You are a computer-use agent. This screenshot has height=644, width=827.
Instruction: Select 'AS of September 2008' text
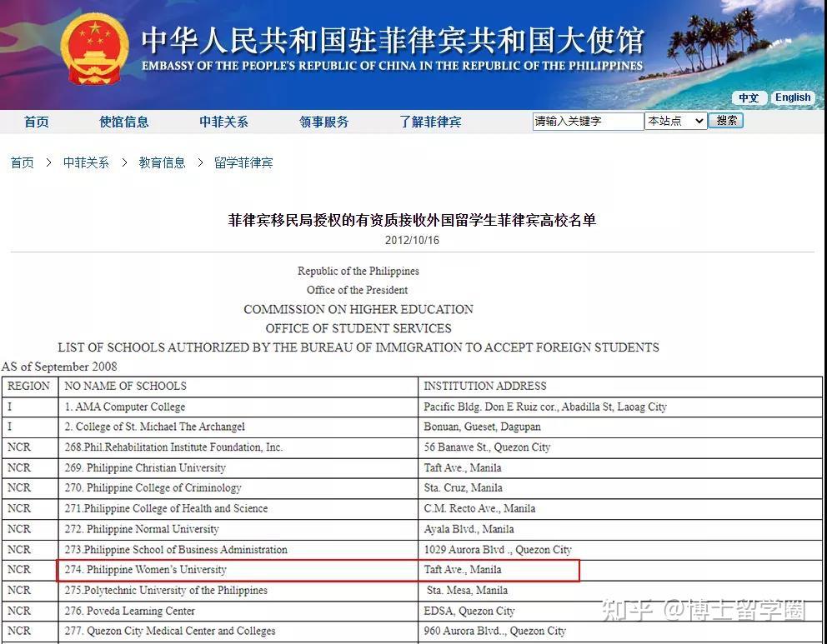[x=59, y=367]
